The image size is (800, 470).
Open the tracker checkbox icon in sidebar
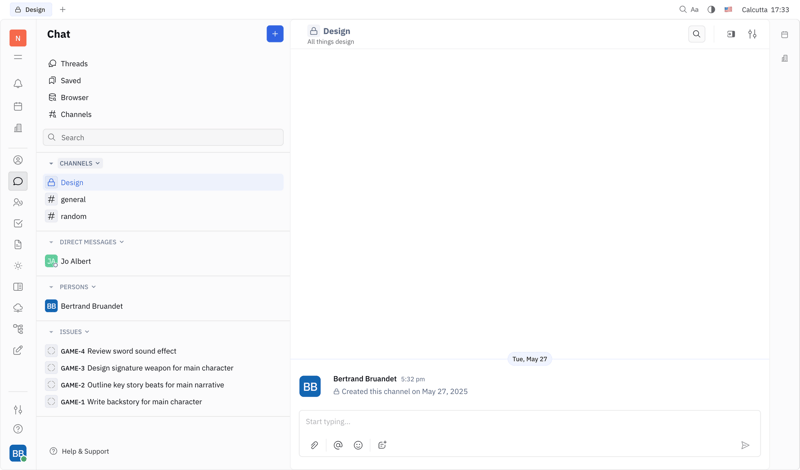[x=18, y=224]
